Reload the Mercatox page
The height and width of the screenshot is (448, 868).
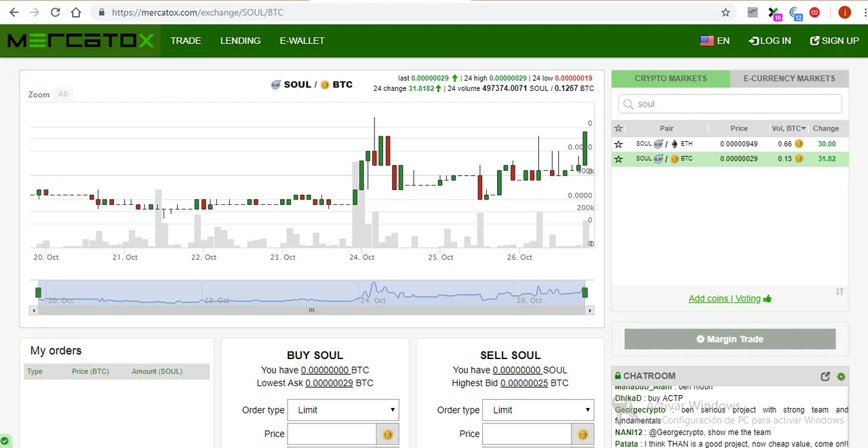click(x=56, y=12)
